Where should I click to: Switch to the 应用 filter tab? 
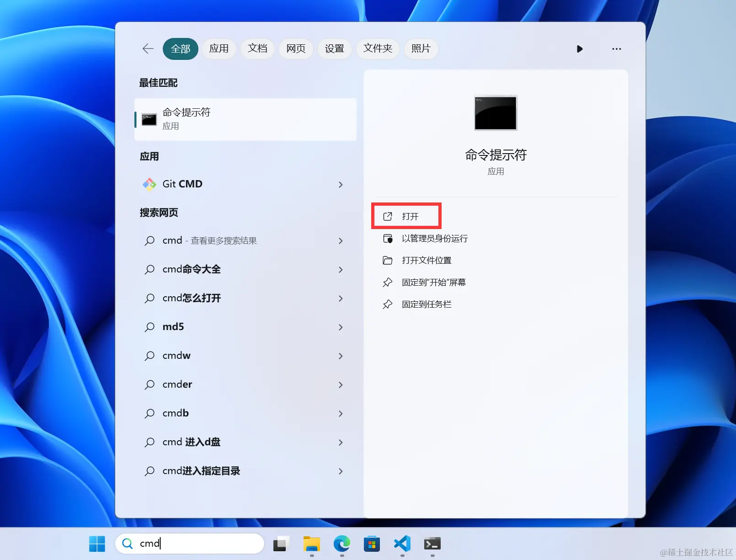point(219,48)
